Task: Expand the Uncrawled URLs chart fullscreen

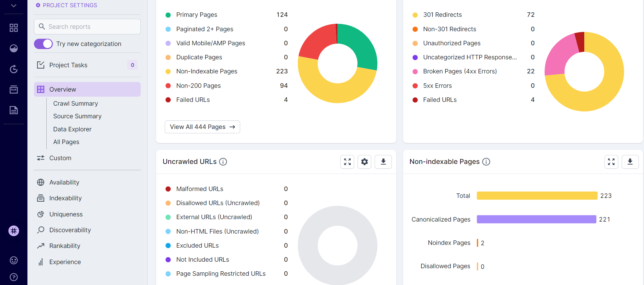Action: [x=347, y=162]
